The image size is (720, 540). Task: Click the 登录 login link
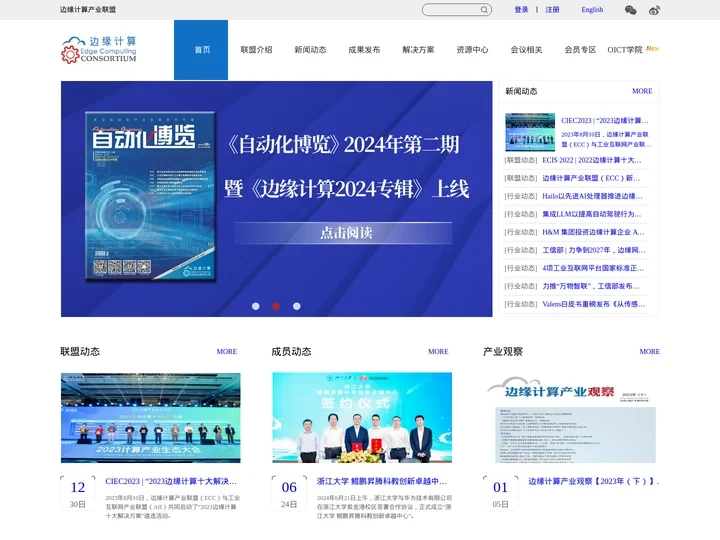(x=521, y=10)
